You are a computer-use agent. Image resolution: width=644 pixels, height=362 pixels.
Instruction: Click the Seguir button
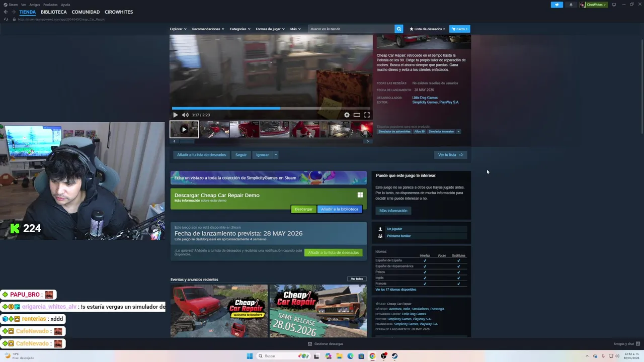(241, 155)
